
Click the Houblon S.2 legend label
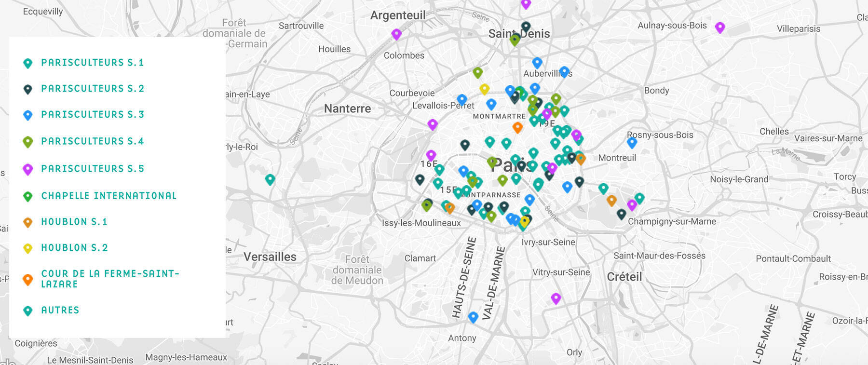74,248
